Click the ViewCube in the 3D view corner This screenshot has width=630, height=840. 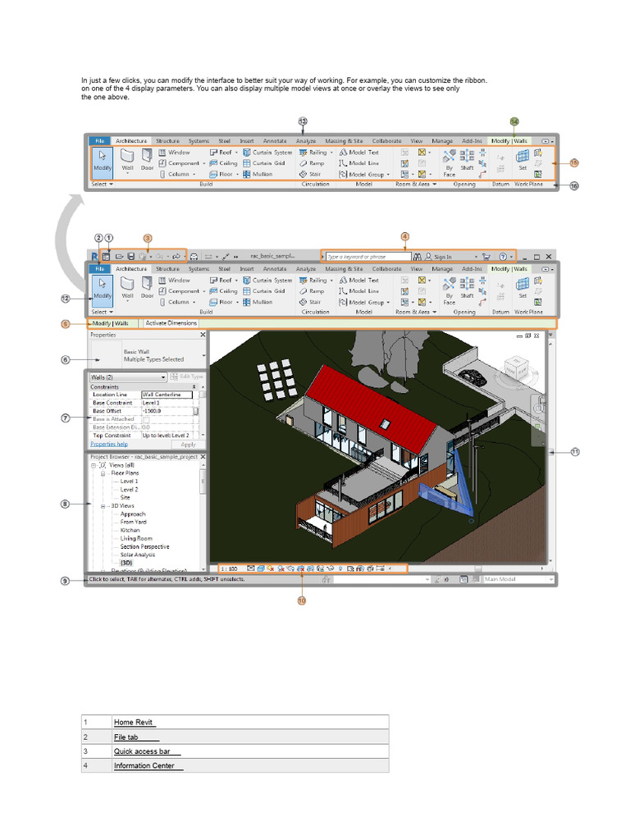point(515,367)
